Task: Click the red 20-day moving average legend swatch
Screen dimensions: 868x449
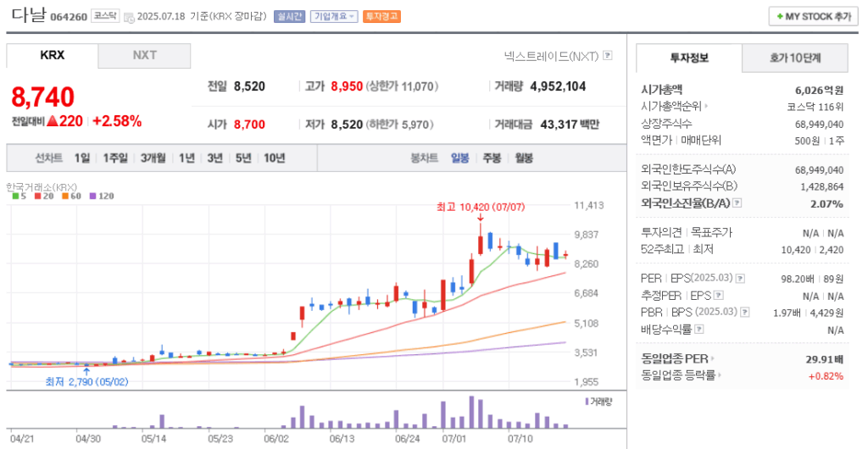Action: [x=37, y=196]
